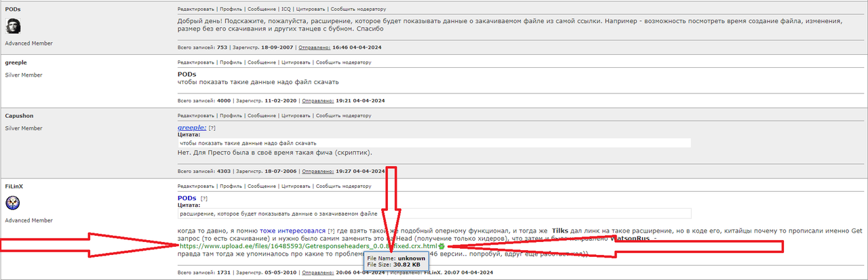868x280 pixels.
Task: Click Цитировать in the PODs post
Action: [310, 9]
